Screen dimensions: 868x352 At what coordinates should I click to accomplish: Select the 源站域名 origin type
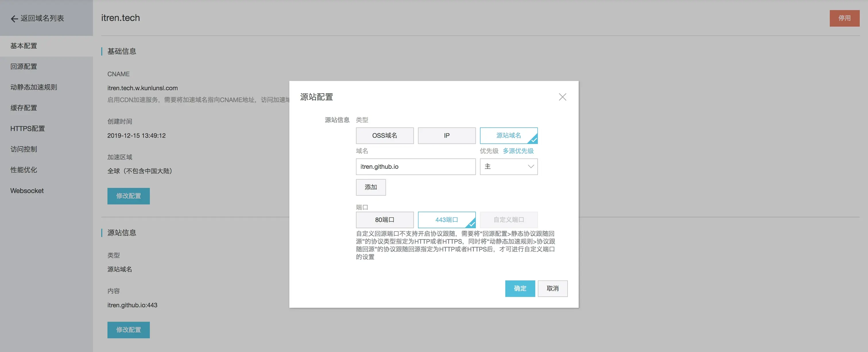pos(508,136)
